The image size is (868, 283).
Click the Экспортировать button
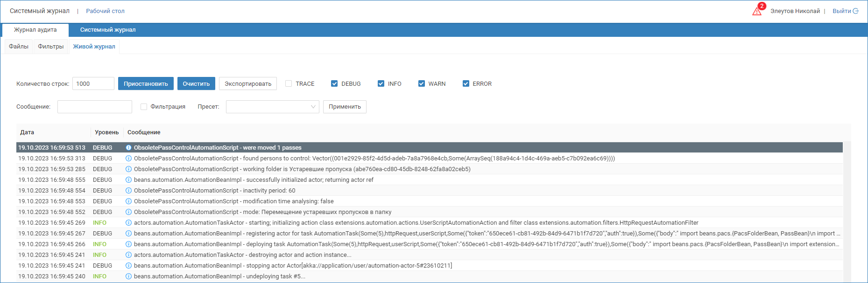248,83
